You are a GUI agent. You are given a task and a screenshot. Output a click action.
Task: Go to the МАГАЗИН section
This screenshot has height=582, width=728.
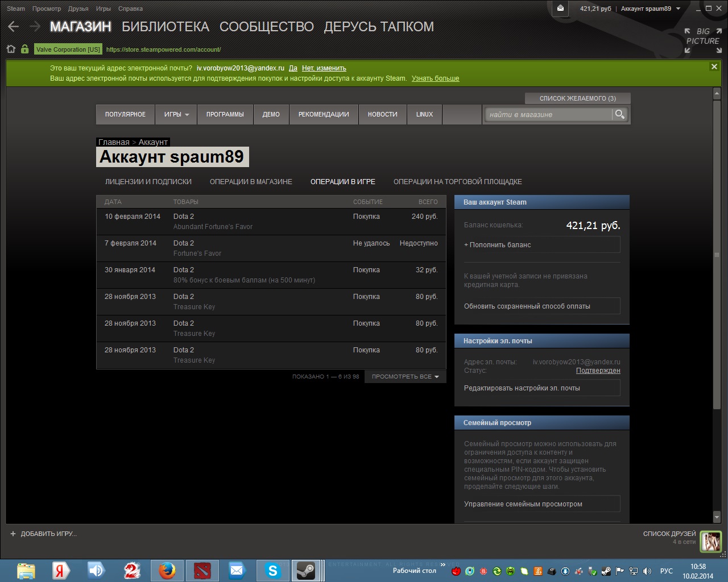pos(81,27)
